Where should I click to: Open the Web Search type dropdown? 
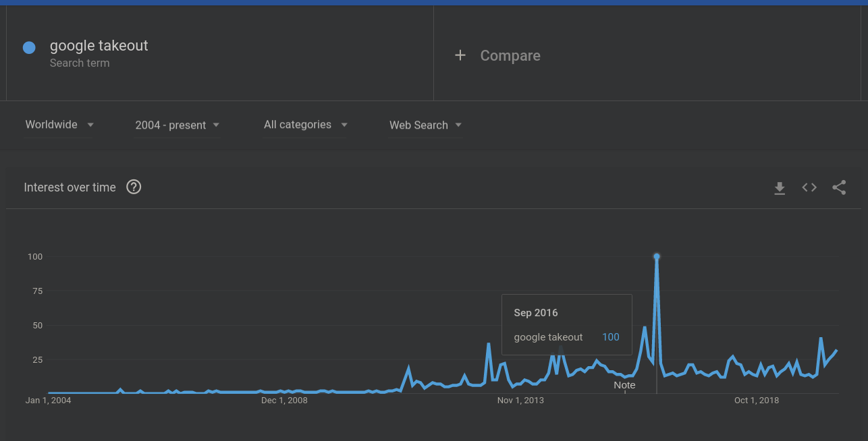tap(426, 125)
